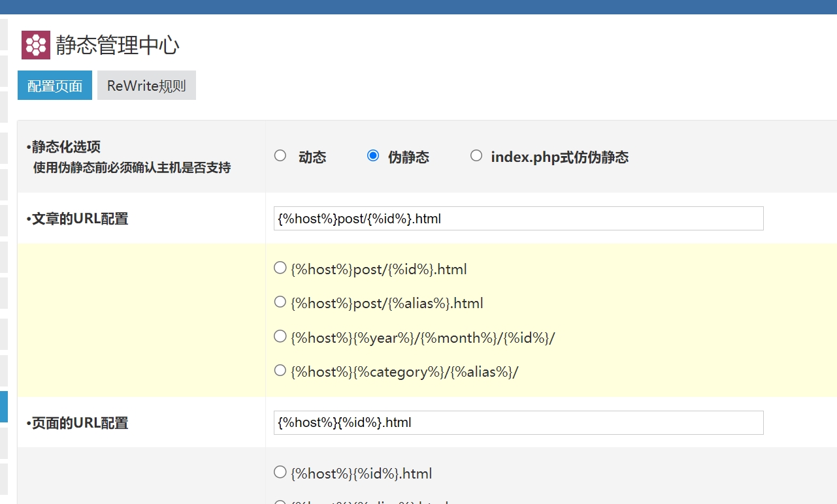
Task: Click the 静态管理中心 hexagon logo icon
Action: 35,45
